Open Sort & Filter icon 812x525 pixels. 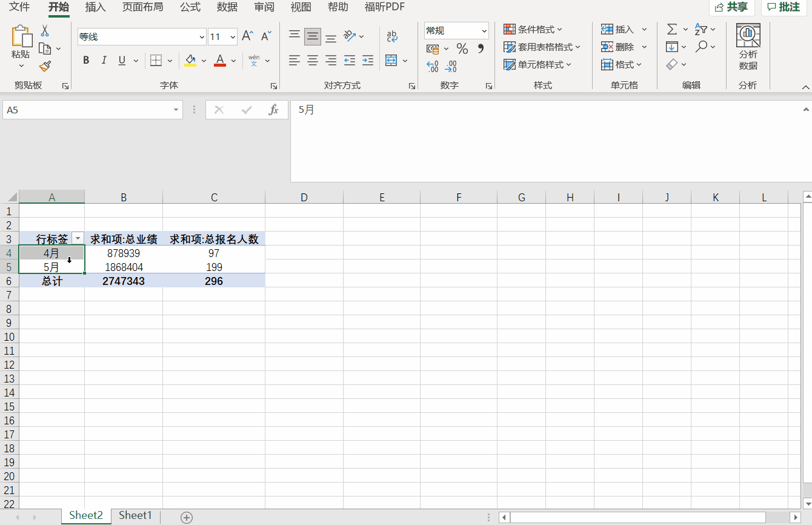[x=701, y=29]
